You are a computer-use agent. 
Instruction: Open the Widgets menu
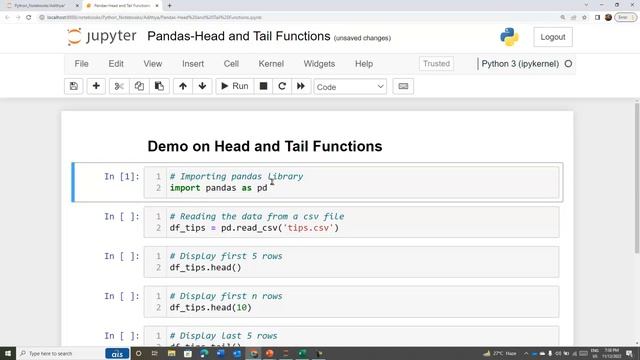point(319,64)
